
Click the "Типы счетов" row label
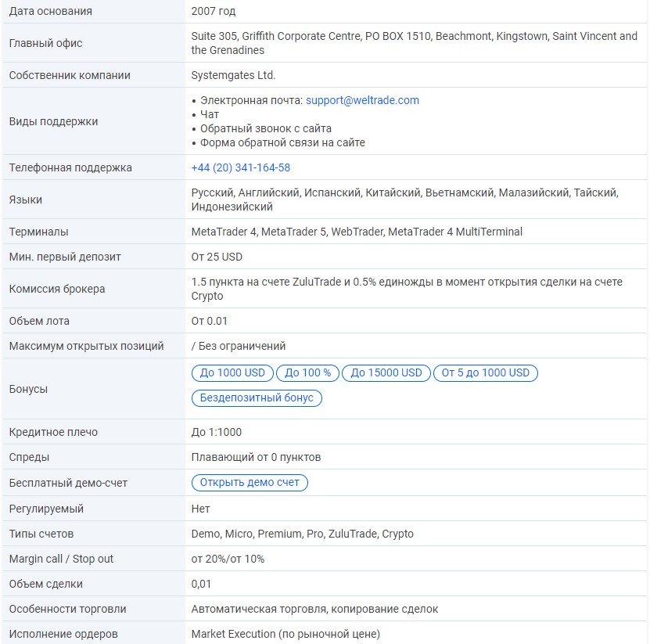click(x=41, y=534)
